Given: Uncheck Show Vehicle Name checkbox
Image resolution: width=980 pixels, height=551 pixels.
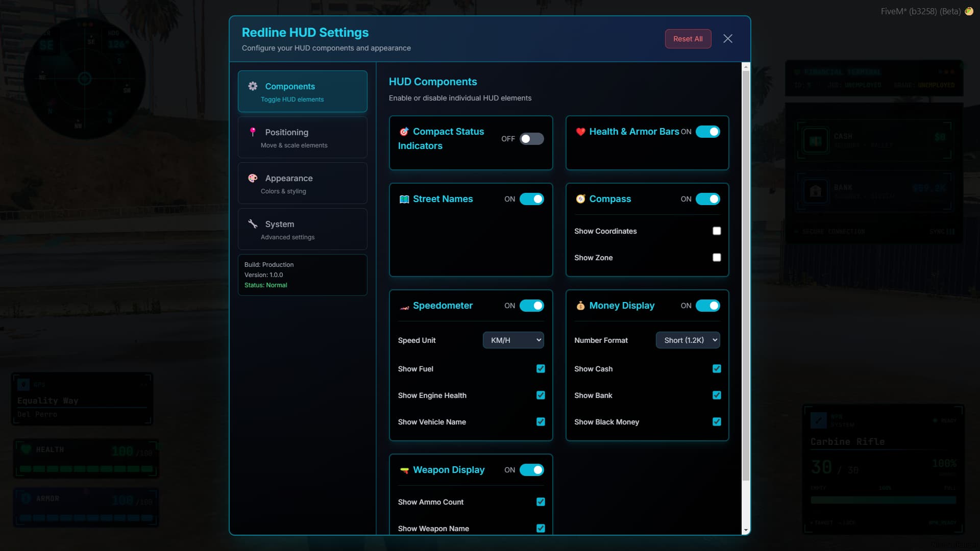Looking at the screenshot, I should click(x=541, y=422).
